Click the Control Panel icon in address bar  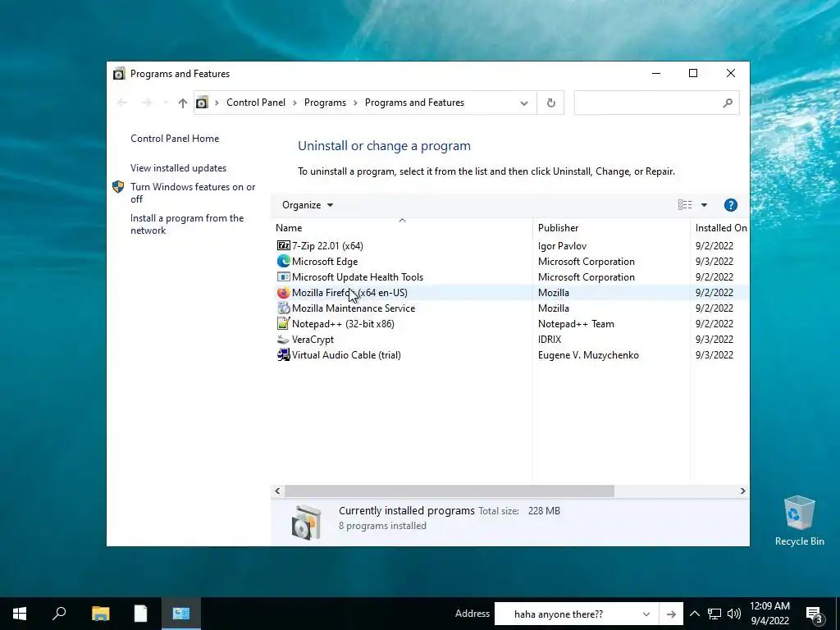click(202, 103)
